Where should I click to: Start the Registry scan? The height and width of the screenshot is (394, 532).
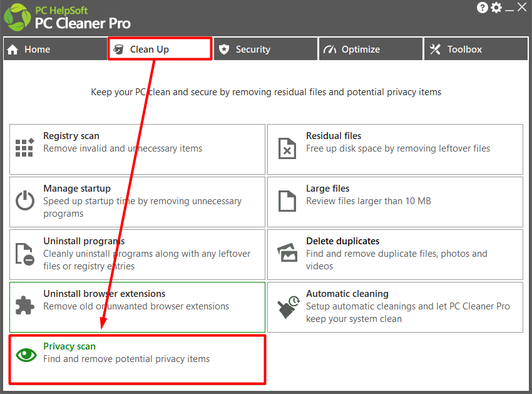coord(138,150)
